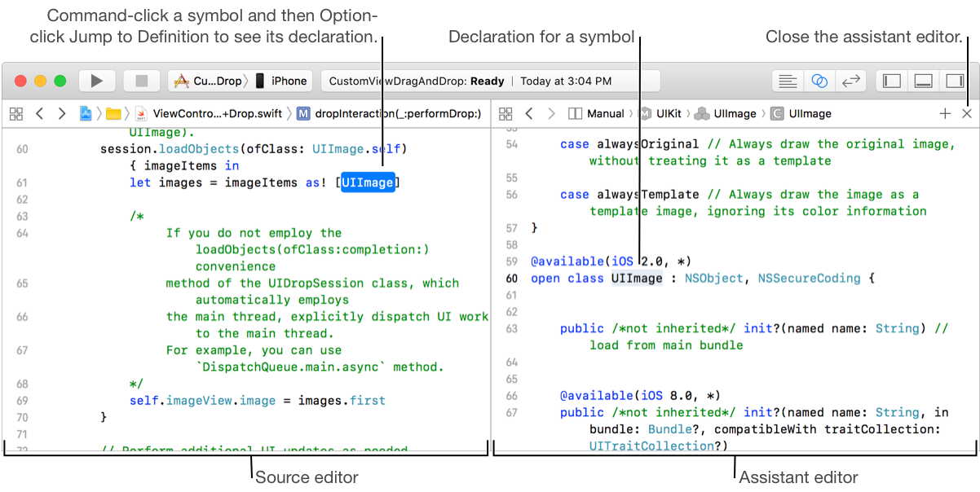Go forward in the assistant editor history
The image size is (980, 492).
click(x=551, y=113)
